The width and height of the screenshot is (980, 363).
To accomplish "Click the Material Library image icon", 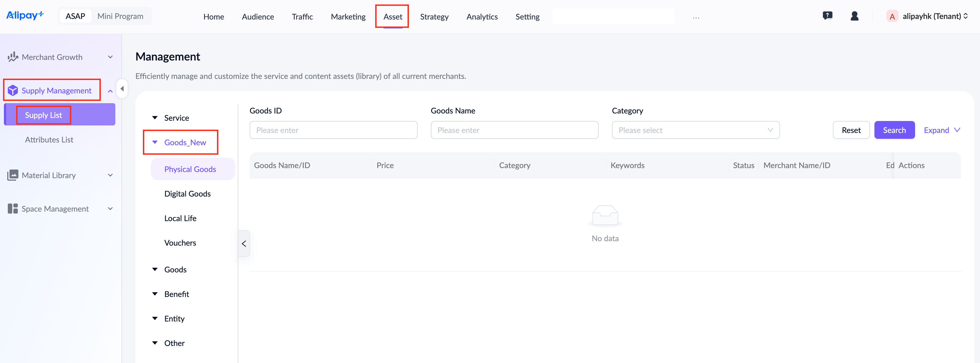I will tap(13, 175).
